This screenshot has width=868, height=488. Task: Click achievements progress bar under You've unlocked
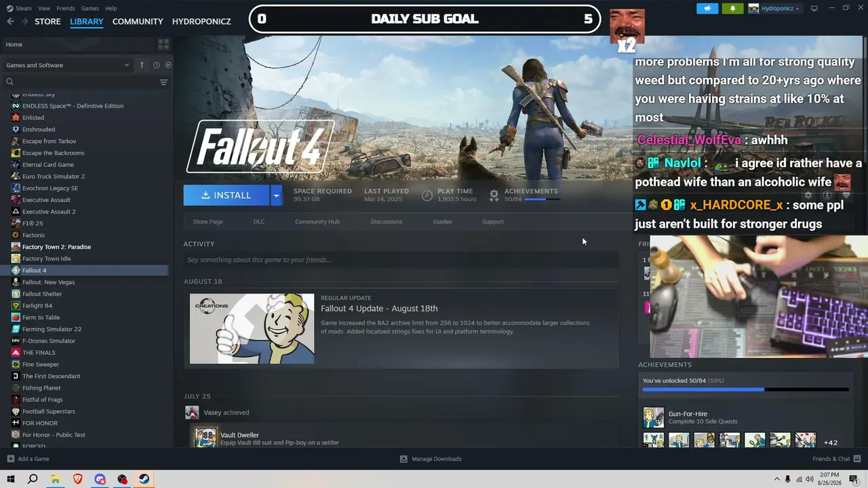(x=746, y=390)
